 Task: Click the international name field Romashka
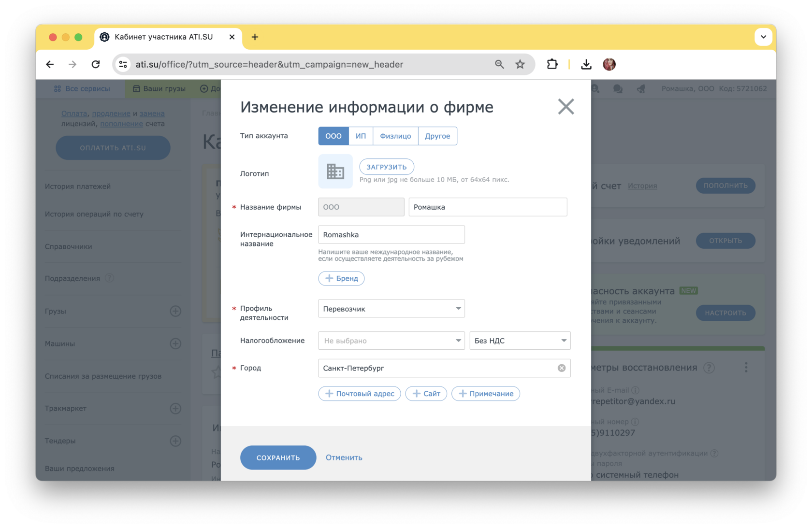[x=391, y=235]
